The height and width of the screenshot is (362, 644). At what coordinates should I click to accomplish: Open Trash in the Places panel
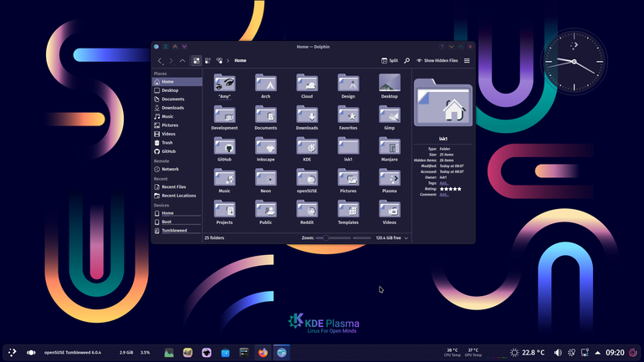pyautogui.click(x=177, y=143)
